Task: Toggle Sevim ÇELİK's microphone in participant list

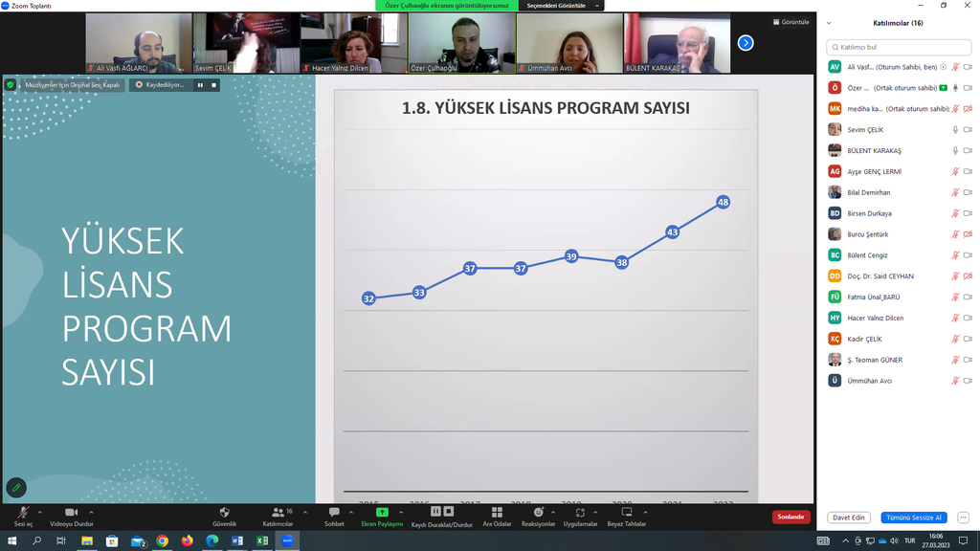Action: 954,130
